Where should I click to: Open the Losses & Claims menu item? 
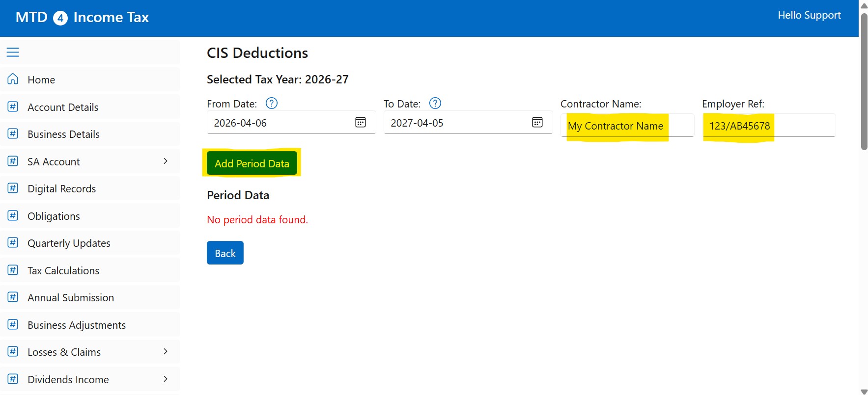click(90, 352)
